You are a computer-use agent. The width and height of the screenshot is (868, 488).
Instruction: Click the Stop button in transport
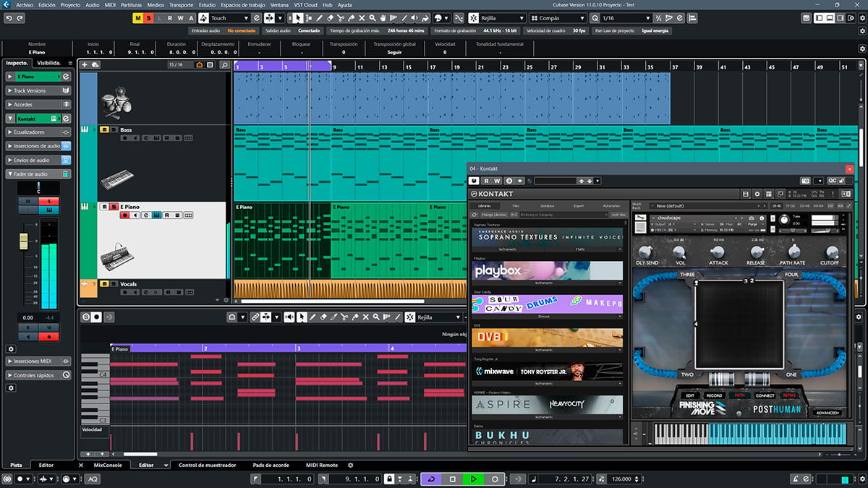click(x=453, y=479)
